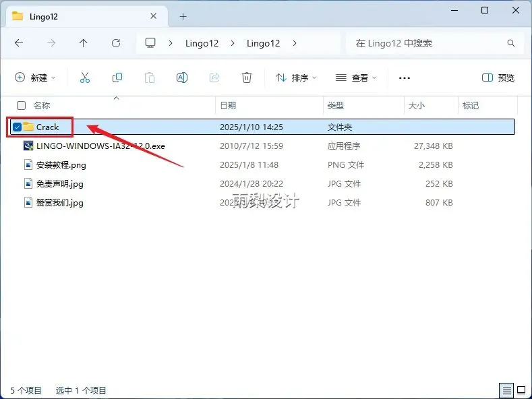Delete with the trash can icon
Image resolution: width=532 pixels, height=399 pixels.
(x=247, y=78)
